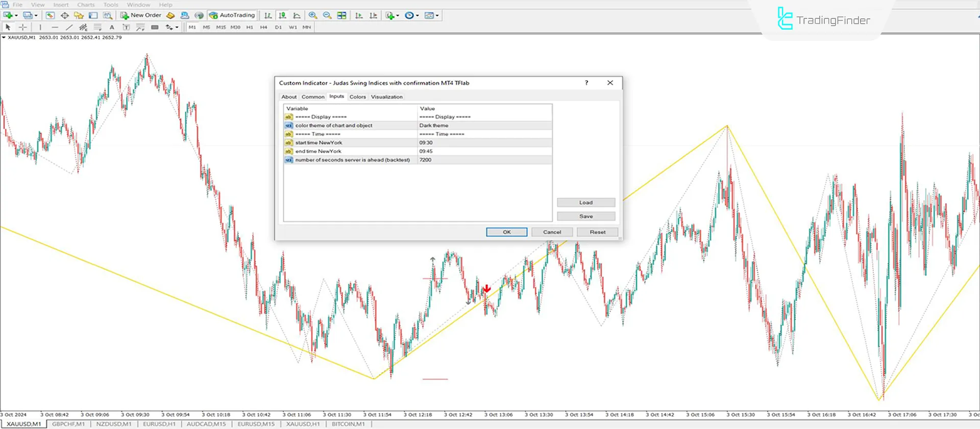Toggle the AutoTrading button
This screenshot has height=429, width=980.
coord(232,15)
